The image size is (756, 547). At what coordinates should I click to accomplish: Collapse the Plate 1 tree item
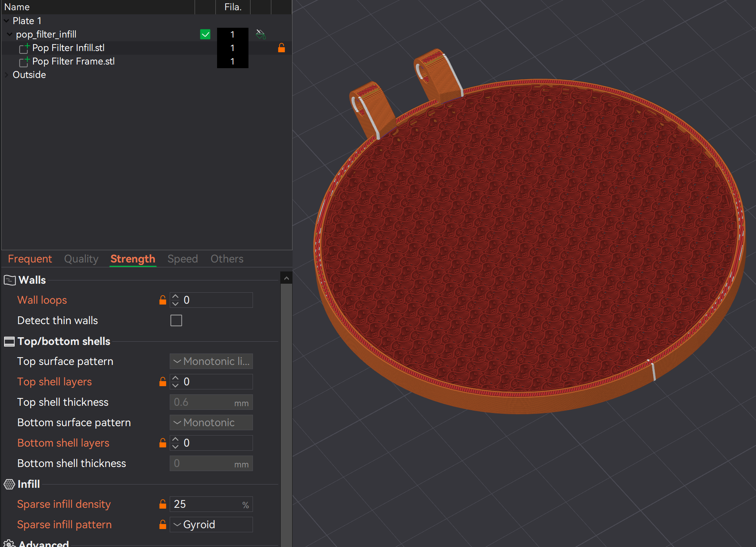[x=6, y=20]
